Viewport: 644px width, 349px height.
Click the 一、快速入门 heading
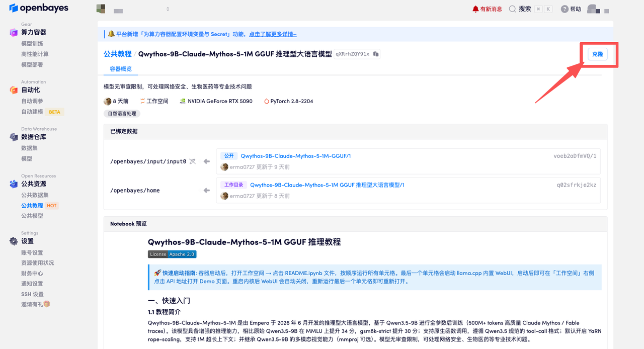169,301
